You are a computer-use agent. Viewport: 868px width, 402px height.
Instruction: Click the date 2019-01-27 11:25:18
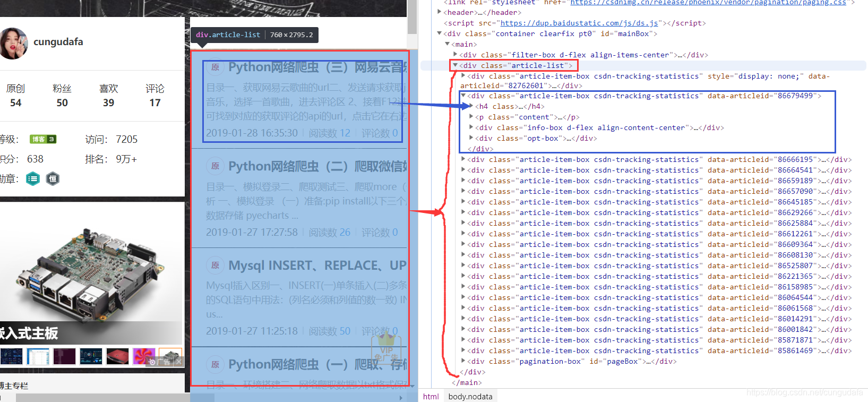pos(252,331)
